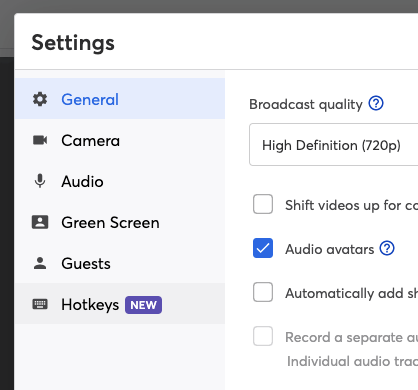Click the Audio avatars label text
The height and width of the screenshot is (390, 418).
(330, 249)
